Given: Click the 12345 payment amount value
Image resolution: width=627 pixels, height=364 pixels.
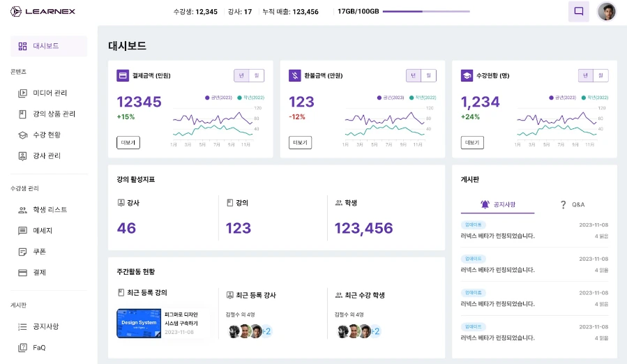Looking at the screenshot, I should 139,102.
